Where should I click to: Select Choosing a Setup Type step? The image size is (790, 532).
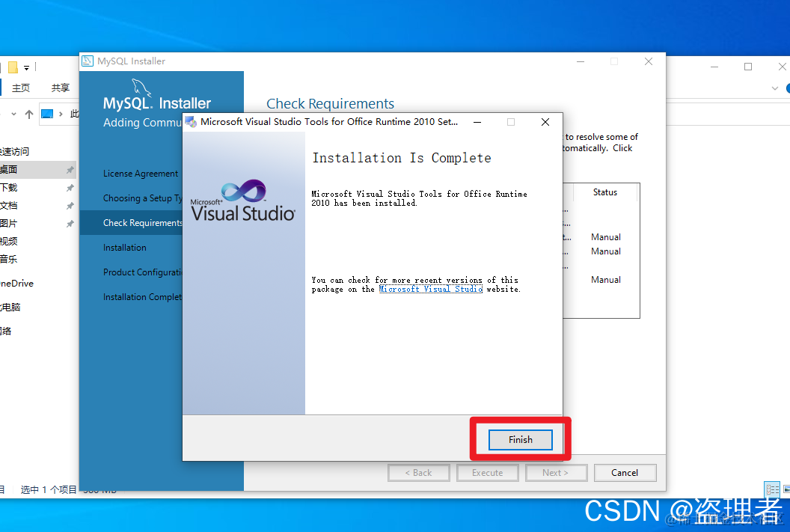(143, 198)
